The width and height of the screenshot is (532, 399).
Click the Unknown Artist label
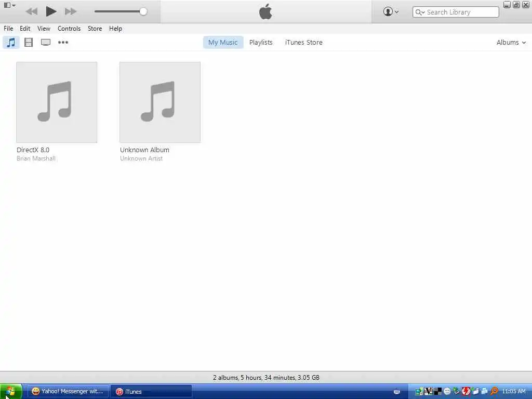pyautogui.click(x=141, y=158)
